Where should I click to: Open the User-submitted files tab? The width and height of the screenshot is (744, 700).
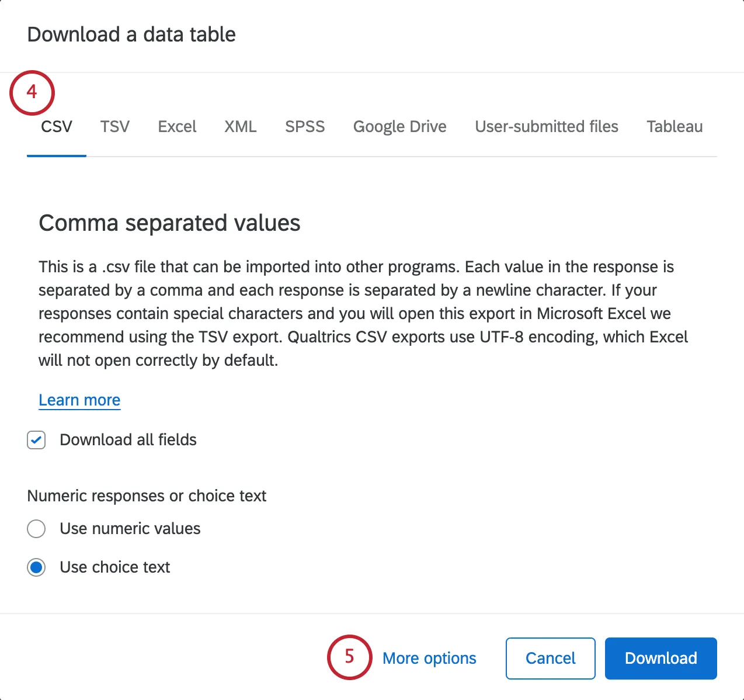[547, 127]
